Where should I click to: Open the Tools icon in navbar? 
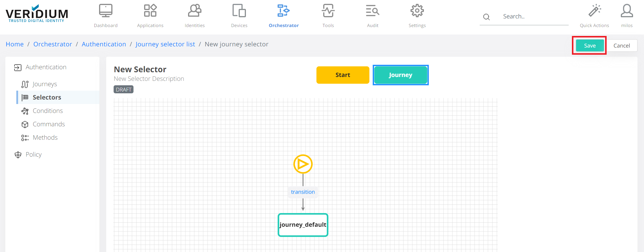328,11
